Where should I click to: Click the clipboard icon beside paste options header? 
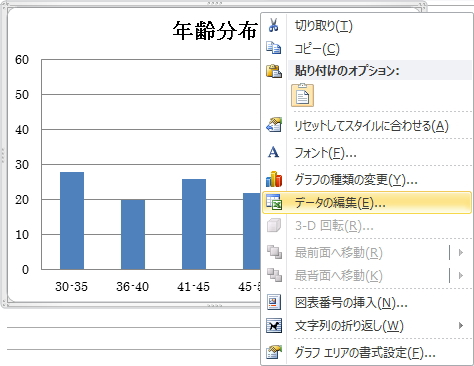pyautogui.click(x=274, y=71)
